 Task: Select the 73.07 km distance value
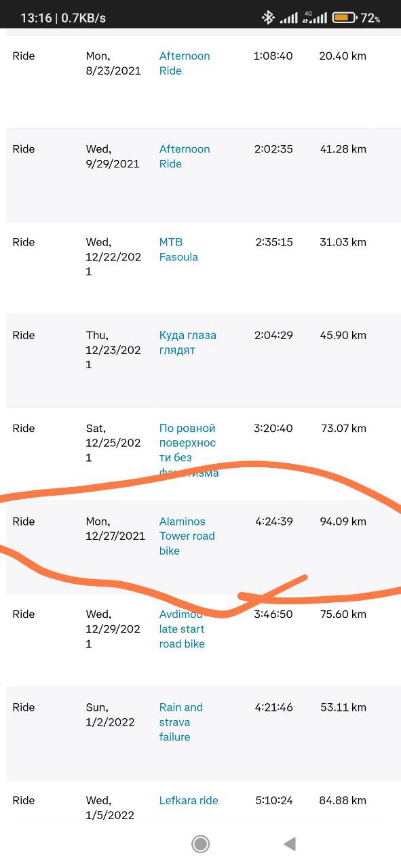(x=343, y=428)
